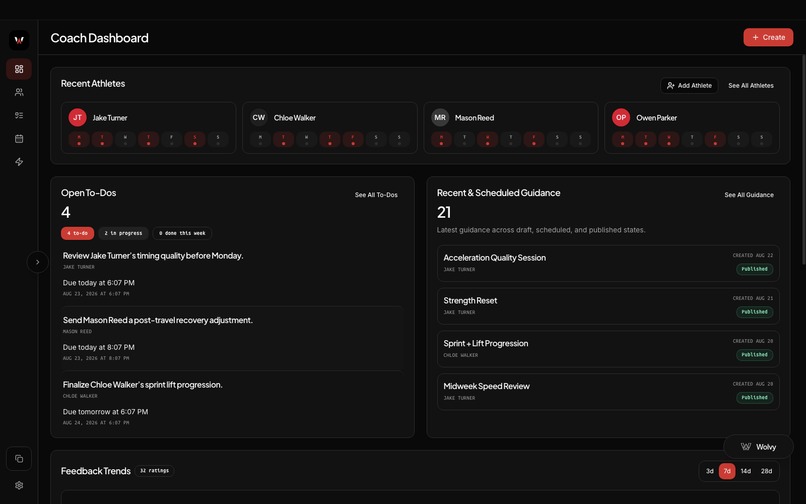Screen dimensions: 806x504
Task: Open the settings gear in sidebar
Action: coord(19,485)
